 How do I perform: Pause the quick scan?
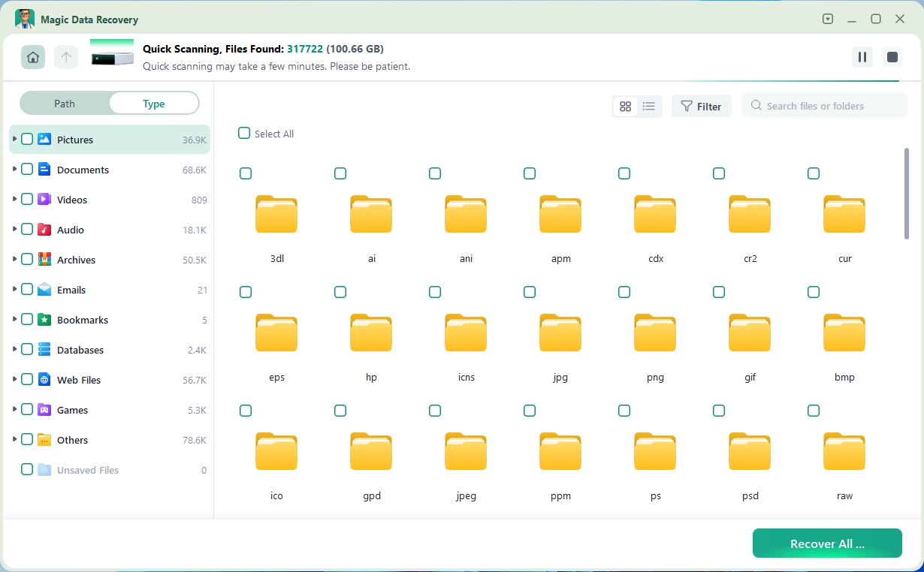pyautogui.click(x=862, y=57)
